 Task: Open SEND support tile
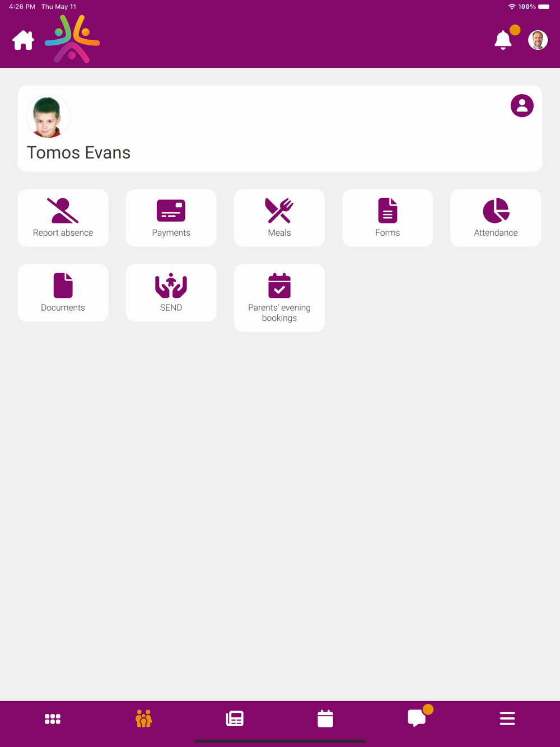(171, 293)
